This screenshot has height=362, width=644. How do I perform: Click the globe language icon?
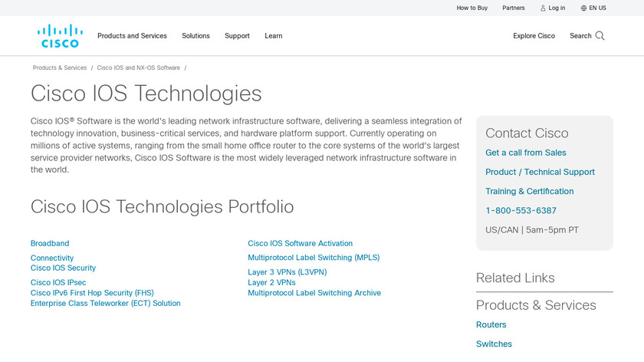coord(583,8)
